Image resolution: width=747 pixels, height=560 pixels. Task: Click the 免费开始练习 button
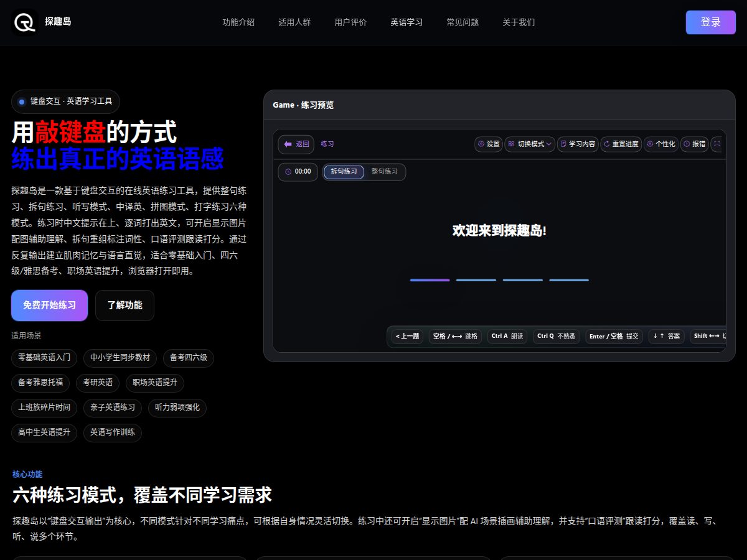49,306
